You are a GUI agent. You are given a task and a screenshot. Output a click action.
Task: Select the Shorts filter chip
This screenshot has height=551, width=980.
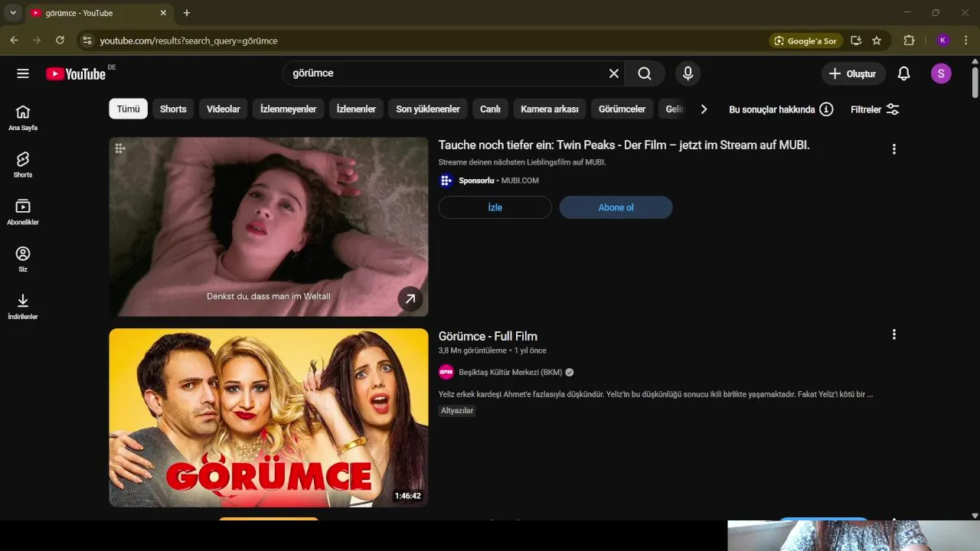click(x=173, y=109)
